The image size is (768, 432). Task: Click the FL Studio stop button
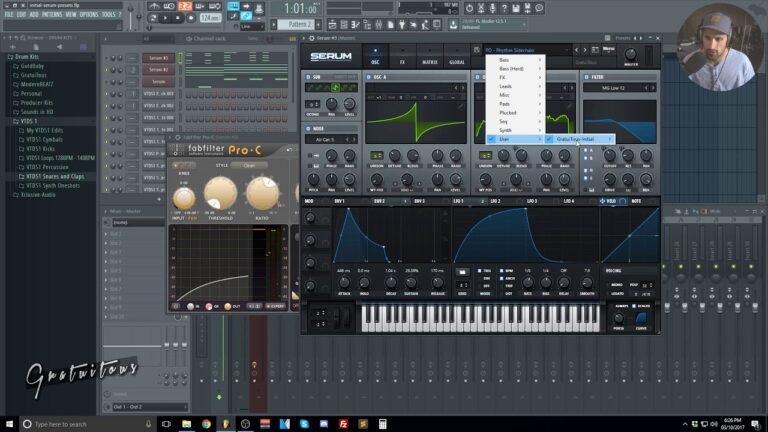tap(178, 18)
